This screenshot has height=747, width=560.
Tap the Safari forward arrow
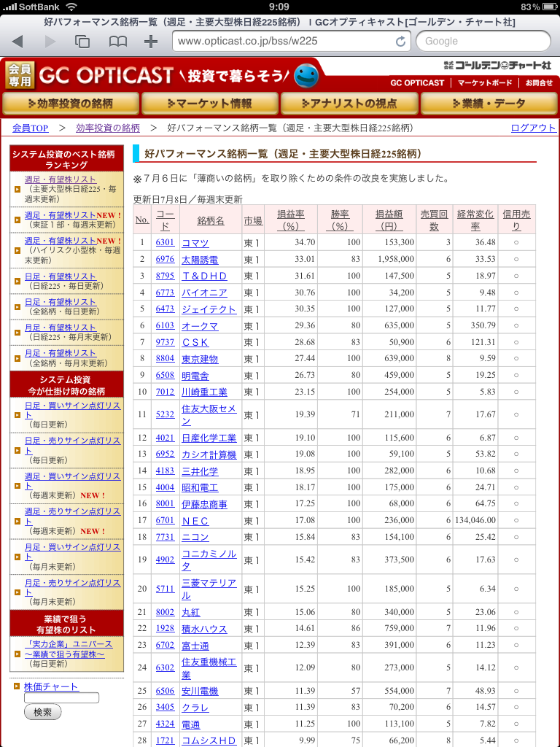pos(50,42)
